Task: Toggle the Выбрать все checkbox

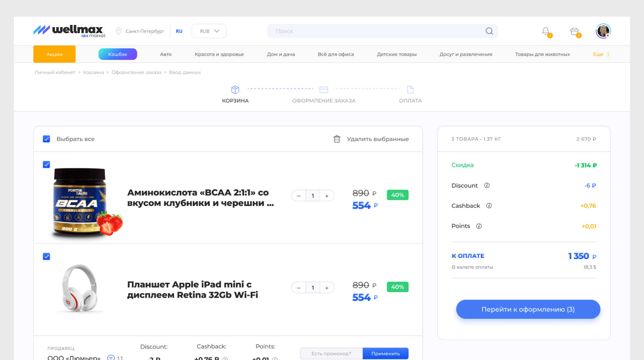Action: pos(46,139)
